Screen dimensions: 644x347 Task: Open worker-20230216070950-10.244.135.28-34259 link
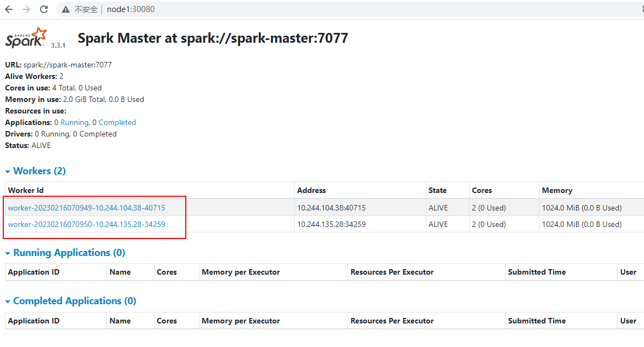coord(86,224)
